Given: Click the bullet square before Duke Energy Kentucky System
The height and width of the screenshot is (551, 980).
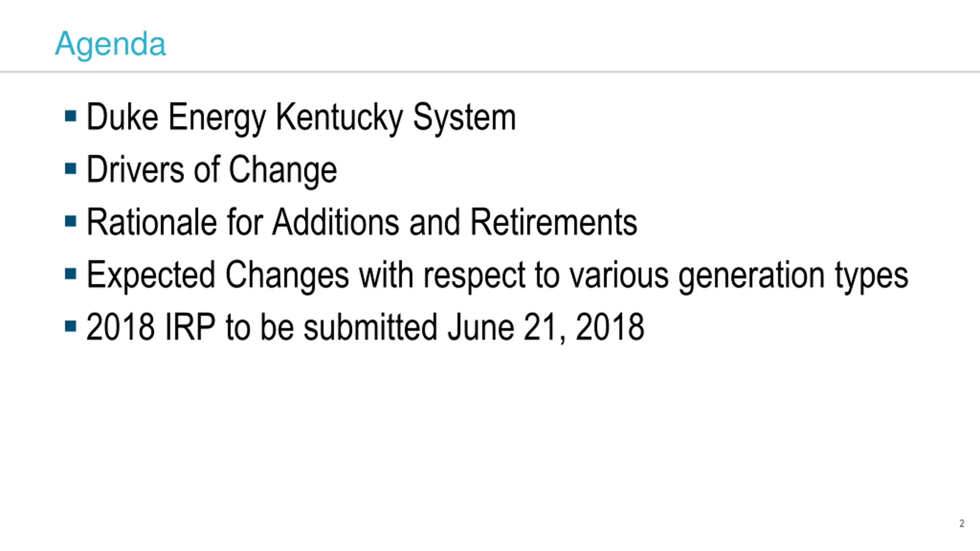Looking at the screenshot, I should tap(71, 116).
